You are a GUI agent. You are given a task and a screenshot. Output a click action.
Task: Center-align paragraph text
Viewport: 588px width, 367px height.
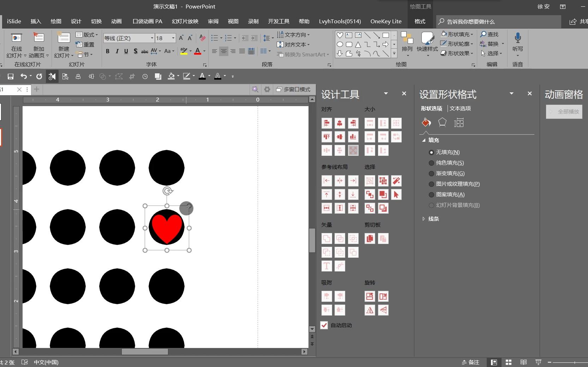(x=223, y=51)
